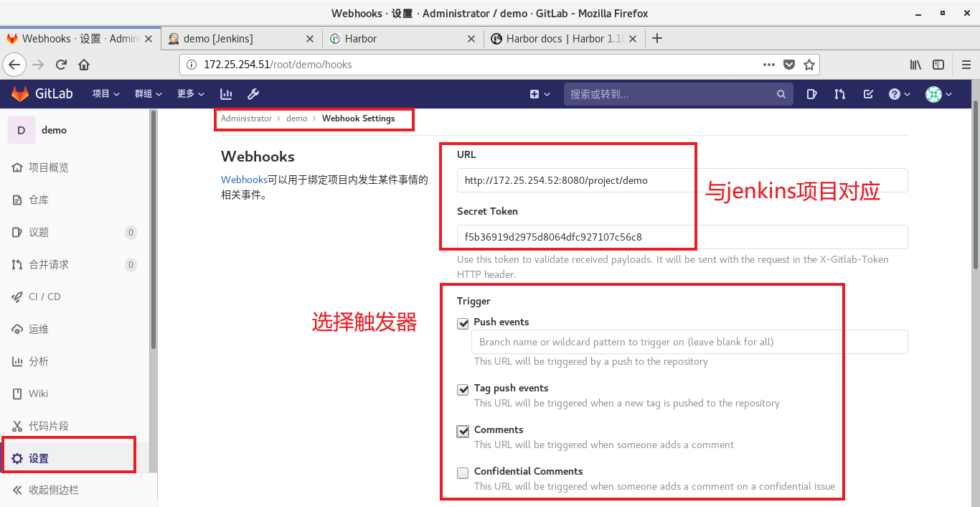Click the search magnifier icon

click(781, 94)
